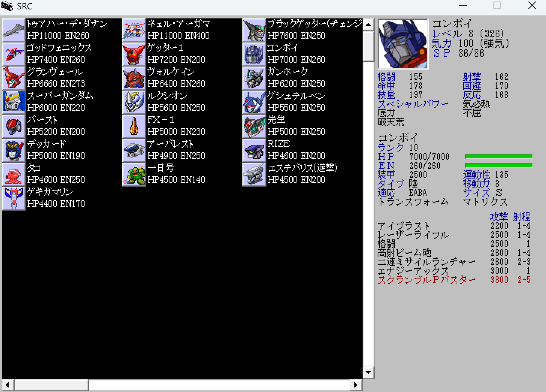This screenshot has height=392, width=546.
Task: Click the 回避 stat label
Action: coord(472,86)
